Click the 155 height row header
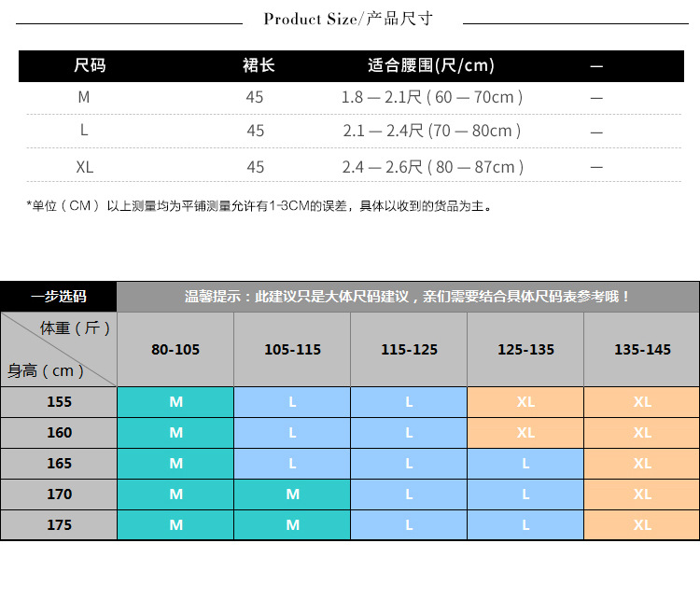Viewport: 700px width, 599px height. click(x=59, y=401)
